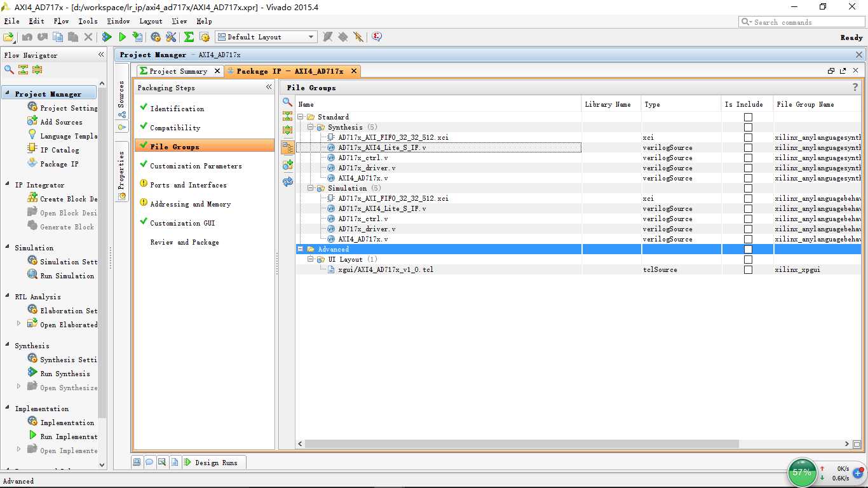The image size is (868, 488).
Task: Go to Identification packaging step
Action: coord(177,109)
